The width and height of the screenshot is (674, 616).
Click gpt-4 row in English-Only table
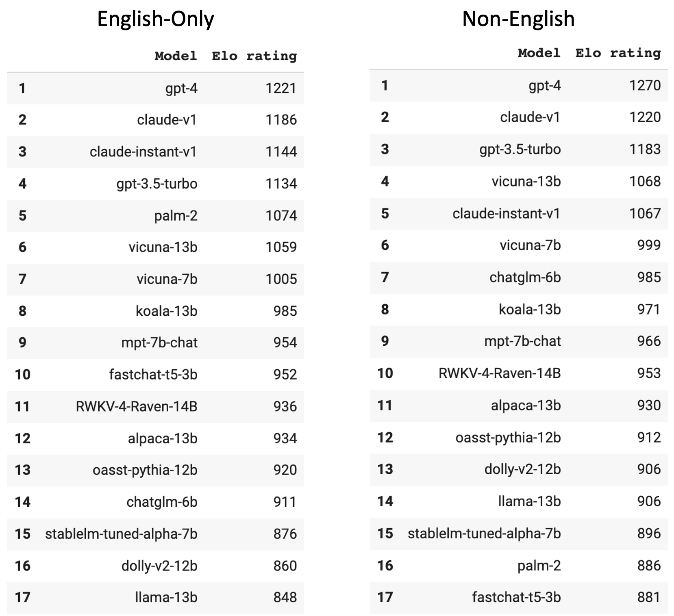click(156, 88)
